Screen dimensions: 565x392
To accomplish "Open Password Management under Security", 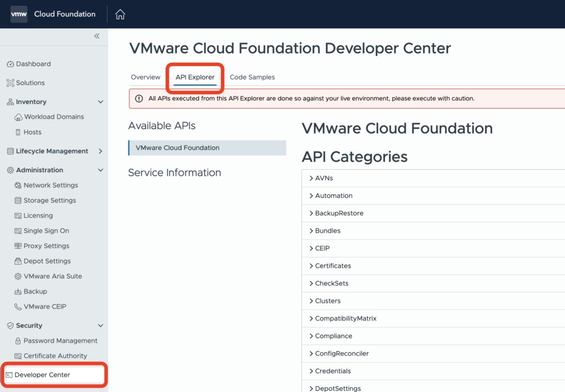I will coord(60,341).
